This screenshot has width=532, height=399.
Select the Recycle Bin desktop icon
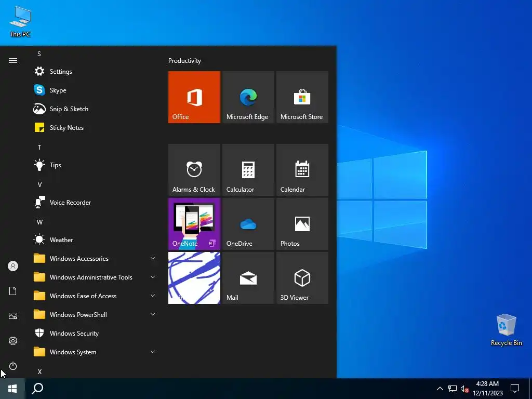(506, 330)
